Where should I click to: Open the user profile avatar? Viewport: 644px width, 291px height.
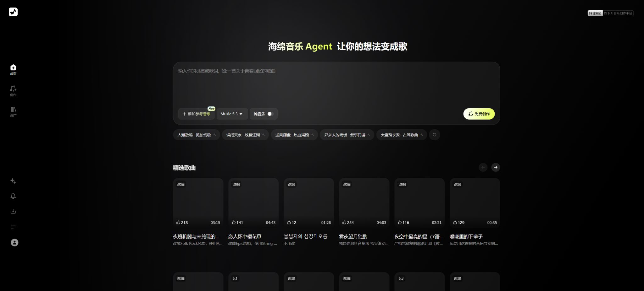pos(14,242)
